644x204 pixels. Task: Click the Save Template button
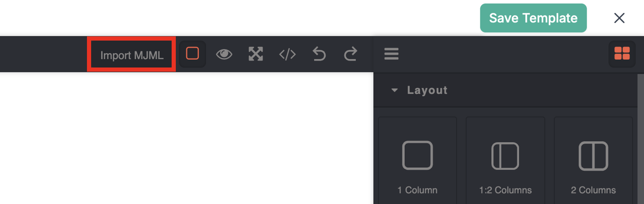tap(533, 18)
